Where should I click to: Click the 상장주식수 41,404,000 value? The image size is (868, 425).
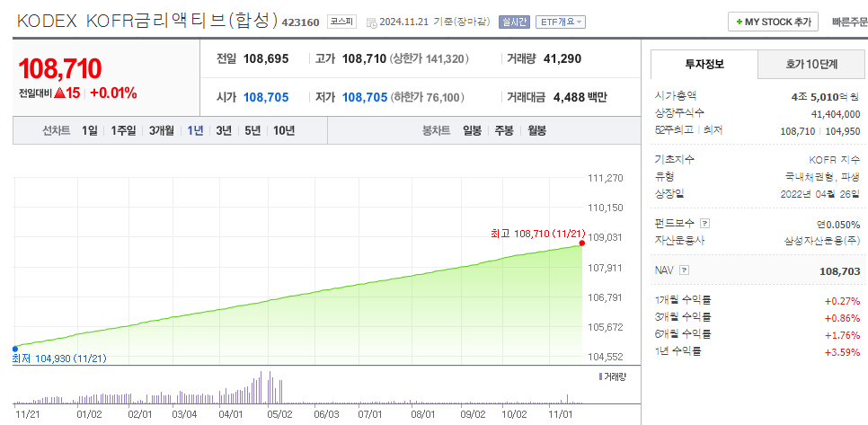click(836, 114)
